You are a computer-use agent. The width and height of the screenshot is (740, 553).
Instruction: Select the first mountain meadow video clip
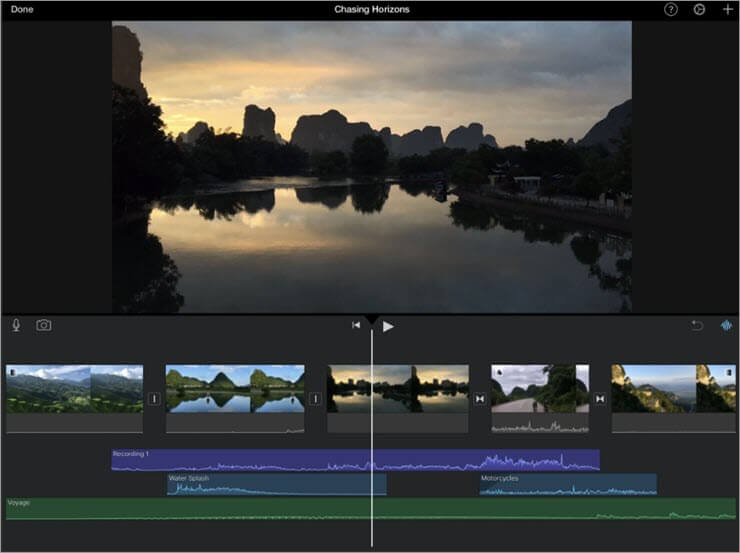point(75,389)
